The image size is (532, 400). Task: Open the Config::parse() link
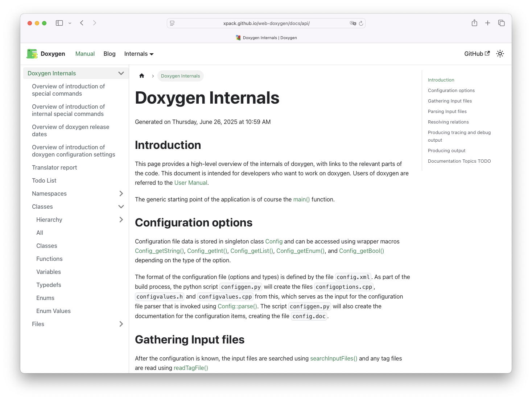(238, 306)
